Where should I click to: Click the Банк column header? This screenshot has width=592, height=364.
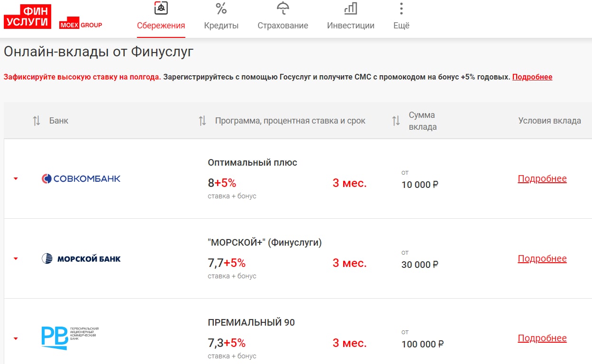[59, 121]
